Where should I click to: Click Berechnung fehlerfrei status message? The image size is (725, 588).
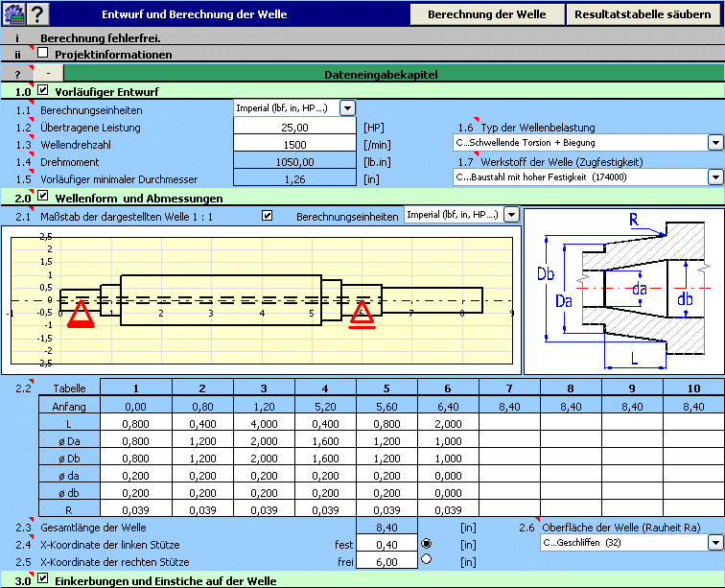(x=101, y=38)
